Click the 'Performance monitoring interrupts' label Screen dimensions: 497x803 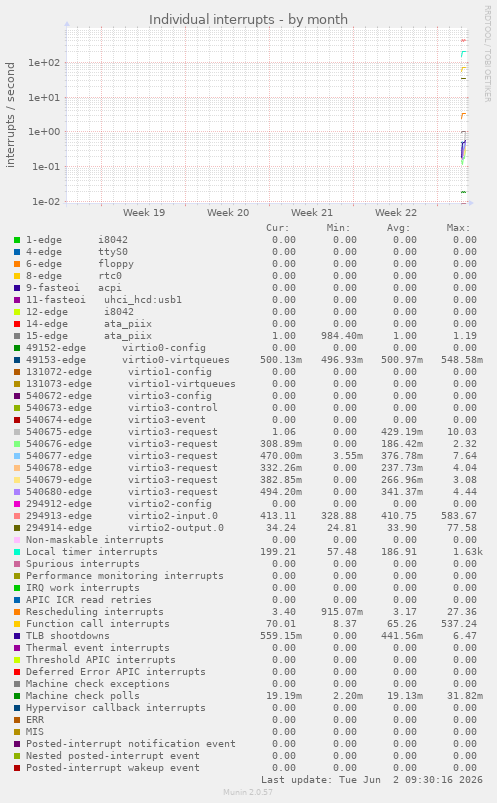(x=125, y=576)
